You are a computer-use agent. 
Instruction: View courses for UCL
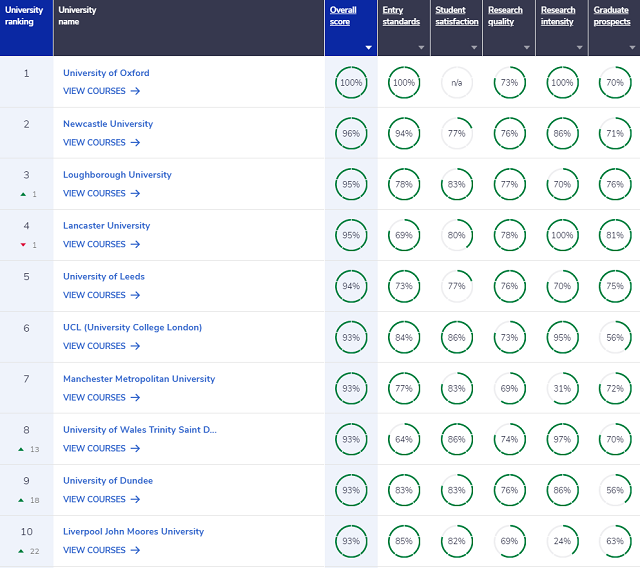(x=101, y=346)
